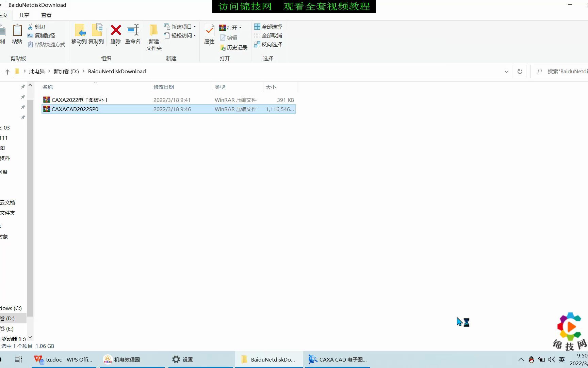This screenshot has width=588, height=368.
Task: Click Paste shortcut option
Action: (46, 44)
